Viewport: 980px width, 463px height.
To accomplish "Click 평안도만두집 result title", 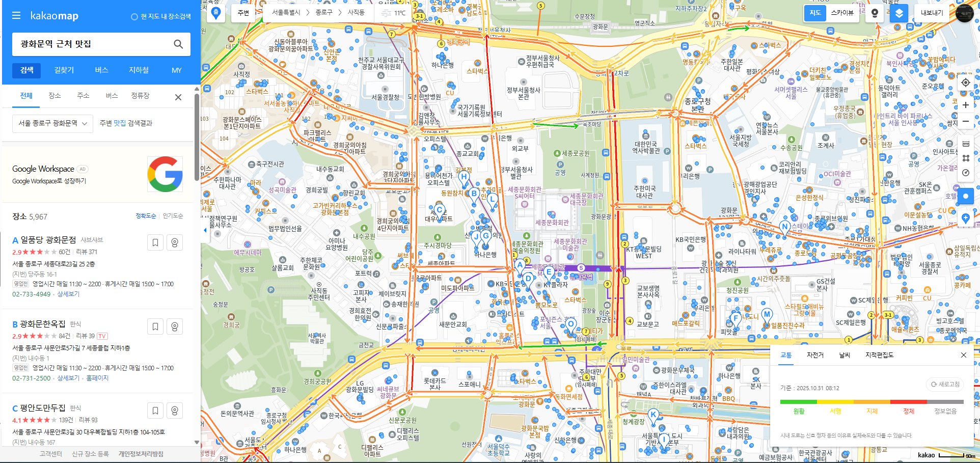I will coord(43,408).
